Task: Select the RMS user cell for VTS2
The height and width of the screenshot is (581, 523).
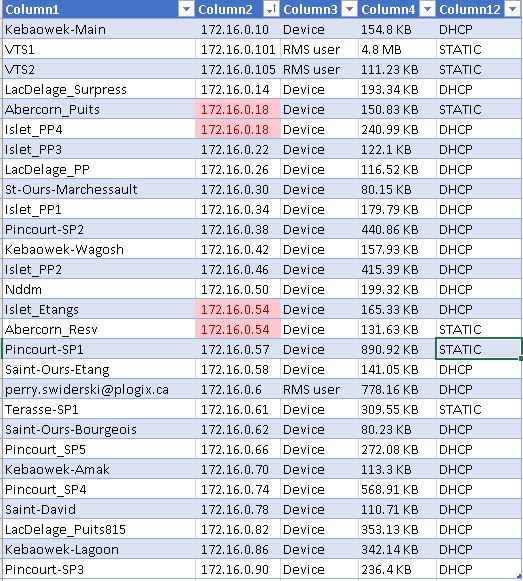Action: [x=319, y=69]
